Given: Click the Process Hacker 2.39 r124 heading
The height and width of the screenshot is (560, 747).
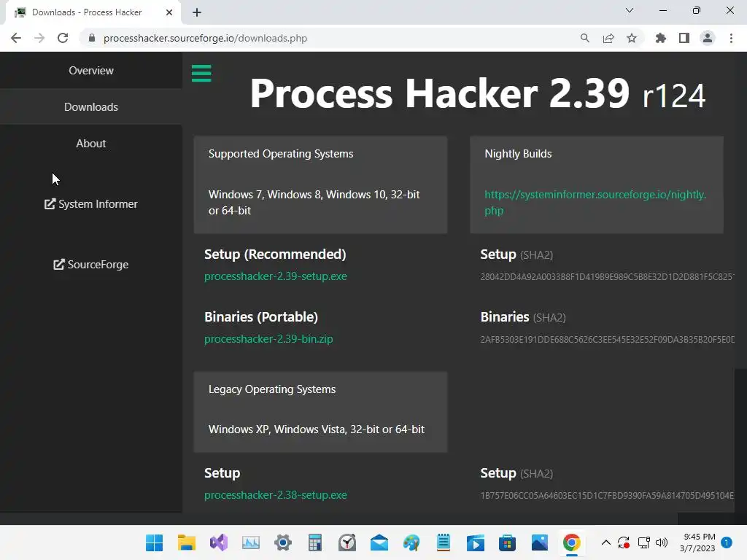Looking at the screenshot, I should pyautogui.click(x=477, y=94).
